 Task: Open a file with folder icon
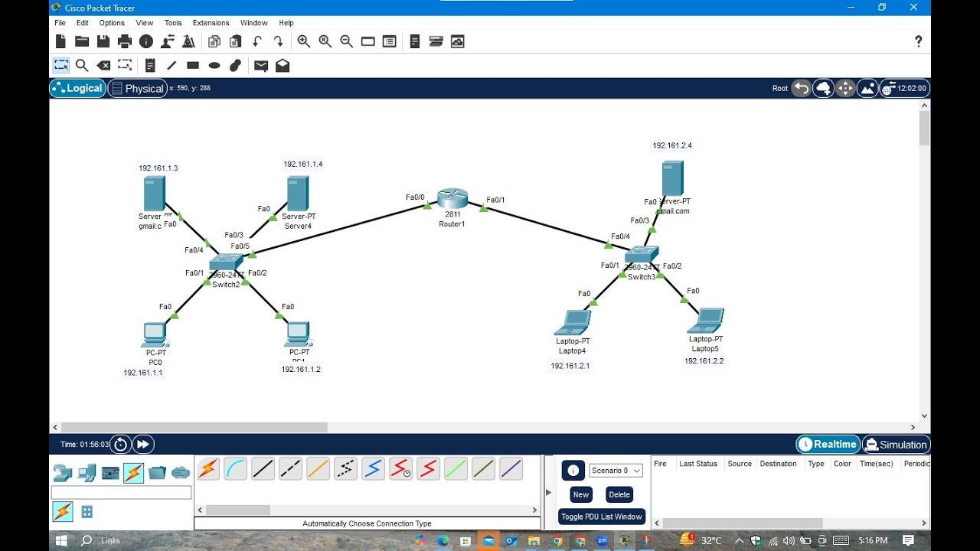coord(82,41)
